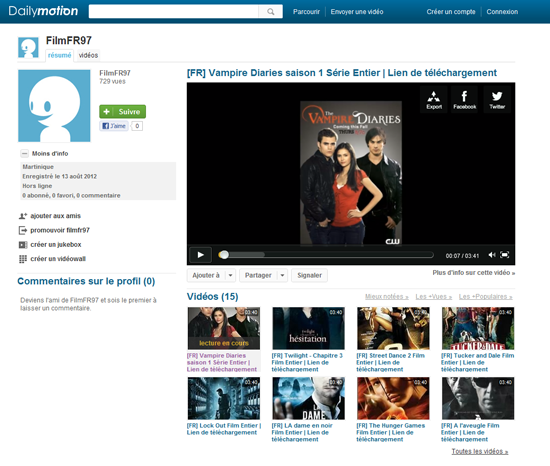This screenshot has height=466, width=550.
Task: Click the videowall grid icon
Action: click(23, 259)
